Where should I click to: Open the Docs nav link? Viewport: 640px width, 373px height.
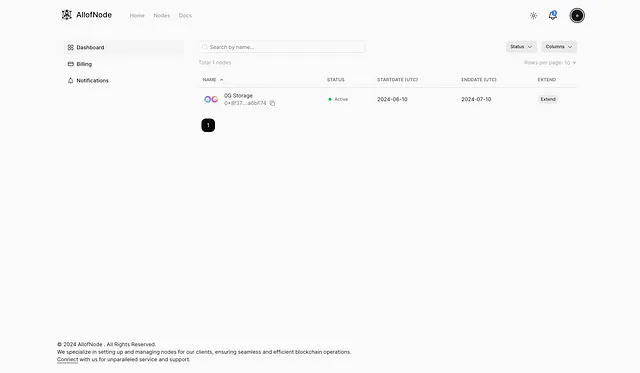point(185,16)
